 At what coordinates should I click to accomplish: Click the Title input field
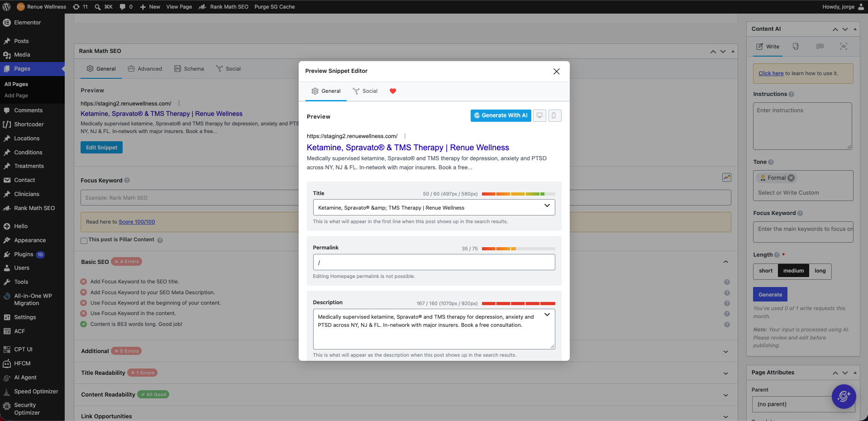coord(434,207)
